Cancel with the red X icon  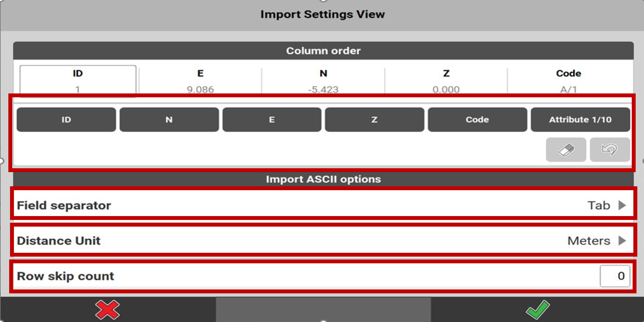(107, 309)
